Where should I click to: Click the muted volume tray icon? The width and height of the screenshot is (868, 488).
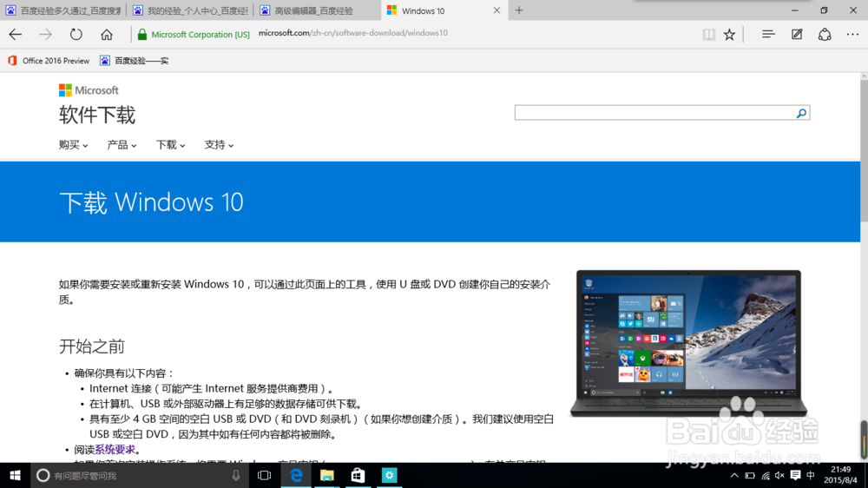(780, 475)
